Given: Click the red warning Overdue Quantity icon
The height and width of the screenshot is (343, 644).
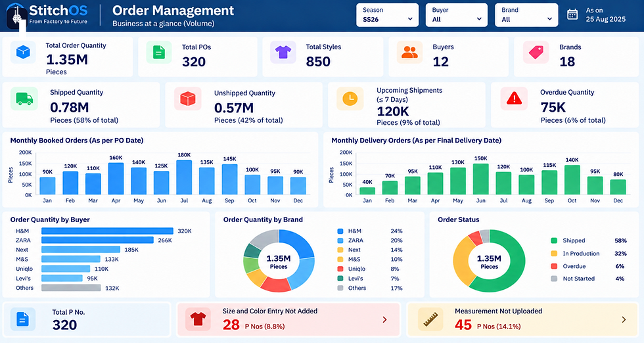Looking at the screenshot, I should (514, 99).
